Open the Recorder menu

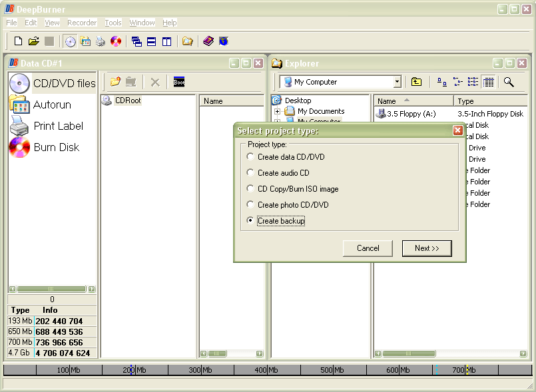(x=82, y=23)
